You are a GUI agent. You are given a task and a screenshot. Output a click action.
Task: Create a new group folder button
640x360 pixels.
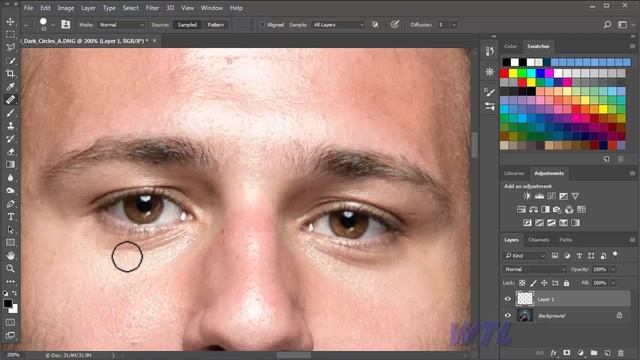point(594,353)
